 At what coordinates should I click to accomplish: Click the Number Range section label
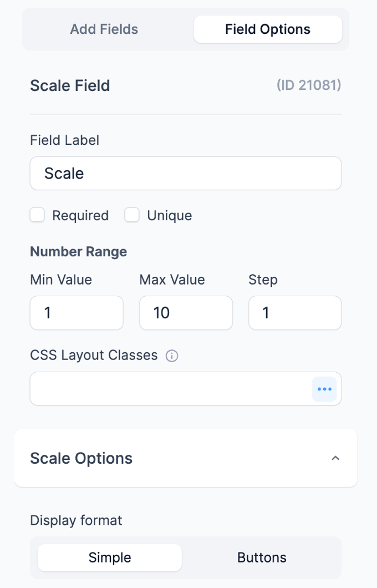[78, 251]
